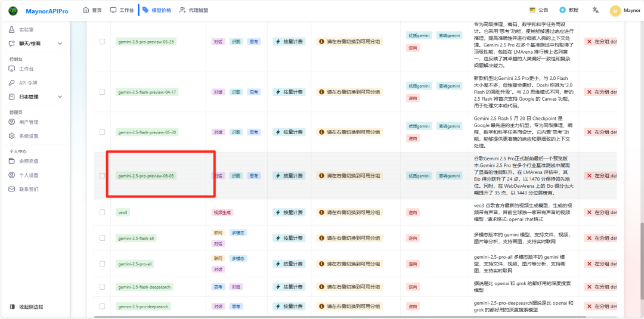The width and height of the screenshot is (644, 319).
Task: Click the 收起侧边栏 collapse icon
Action: point(13,306)
